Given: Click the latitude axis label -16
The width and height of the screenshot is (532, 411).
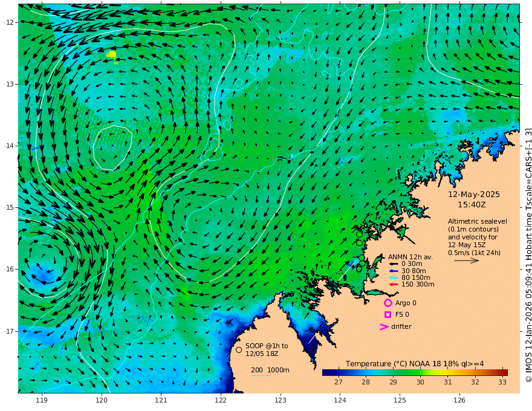Looking at the screenshot, I should click(x=9, y=269).
